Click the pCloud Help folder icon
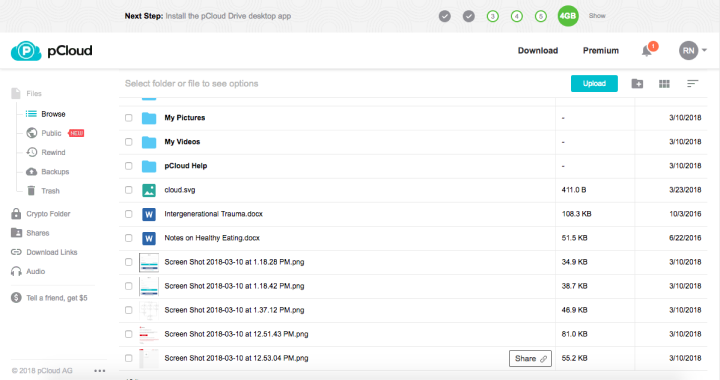This screenshot has height=380, width=720. [149, 166]
